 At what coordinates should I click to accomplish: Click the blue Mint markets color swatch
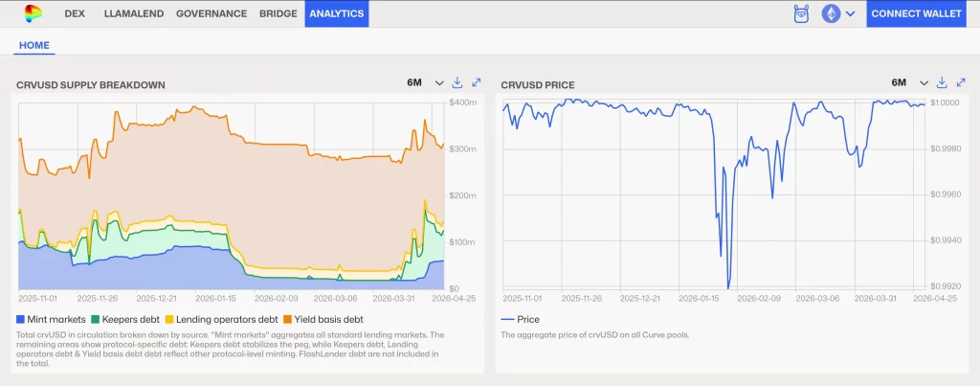21,319
